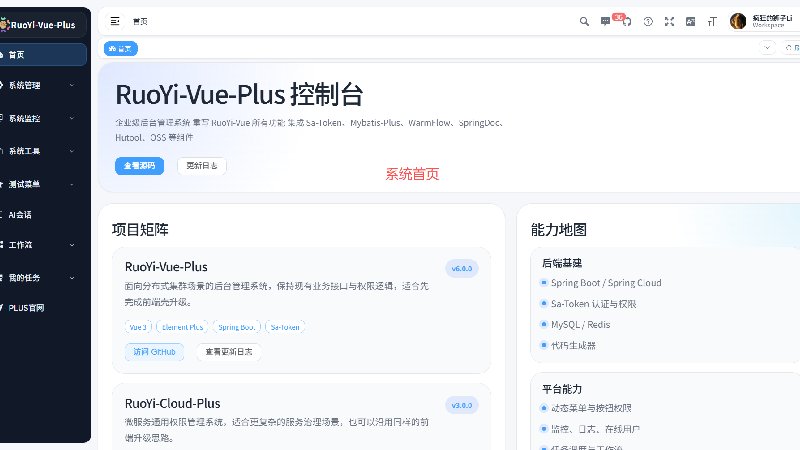This screenshot has height=450, width=800.
Task: Open the font size selector icon
Action: point(712,21)
